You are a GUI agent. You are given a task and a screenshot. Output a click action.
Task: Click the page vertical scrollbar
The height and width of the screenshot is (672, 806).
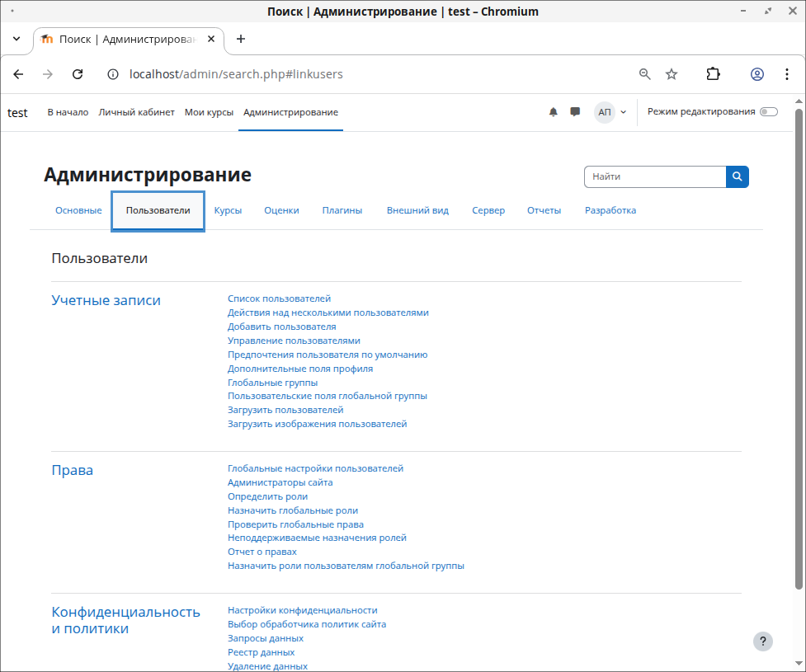pyautogui.click(x=799, y=346)
